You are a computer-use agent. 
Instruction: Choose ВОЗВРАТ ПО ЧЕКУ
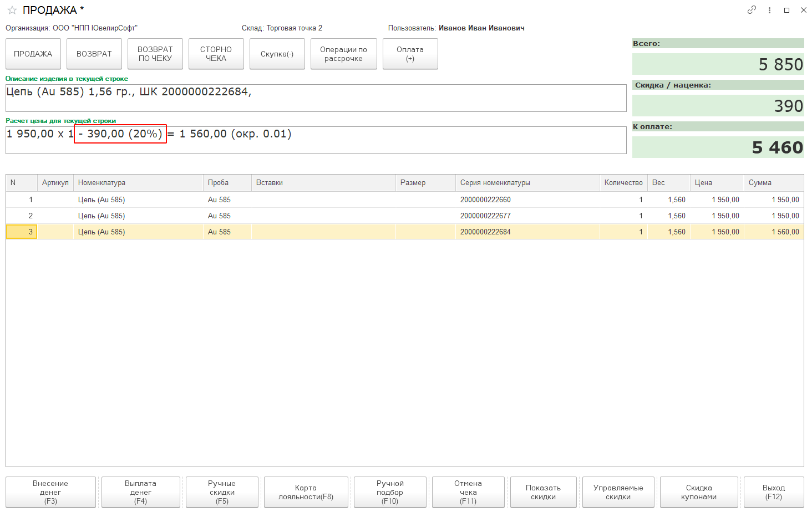(x=155, y=54)
